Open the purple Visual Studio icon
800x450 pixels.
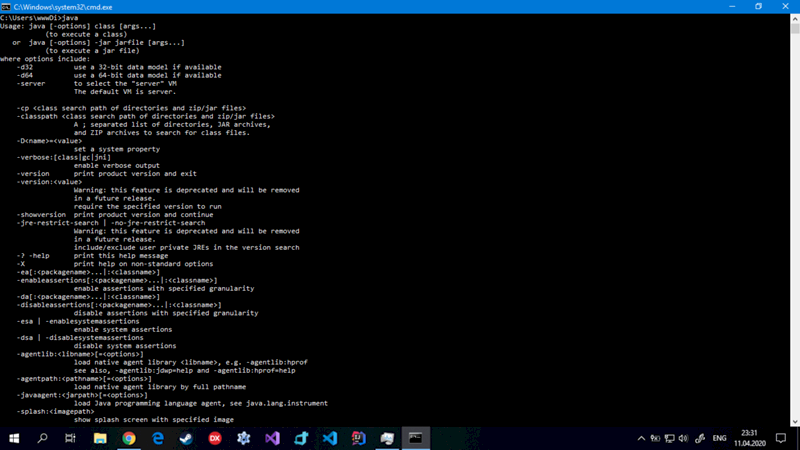point(272,438)
